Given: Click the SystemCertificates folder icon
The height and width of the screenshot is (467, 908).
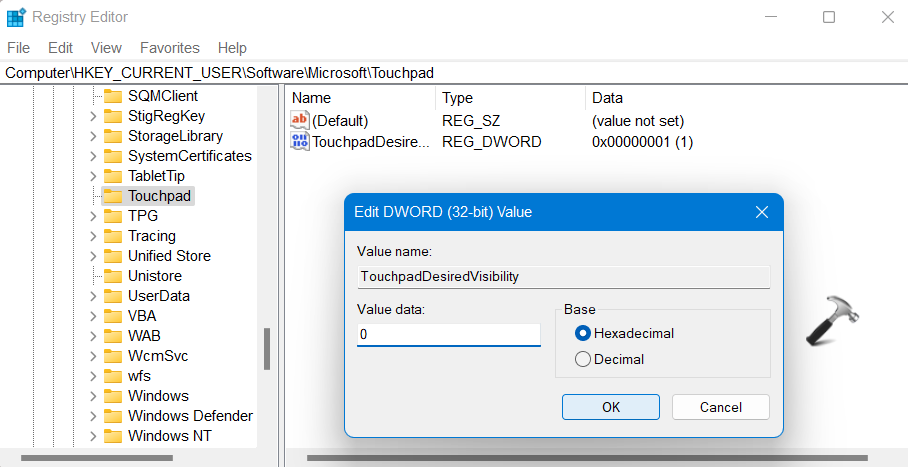Looking at the screenshot, I should (112, 156).
